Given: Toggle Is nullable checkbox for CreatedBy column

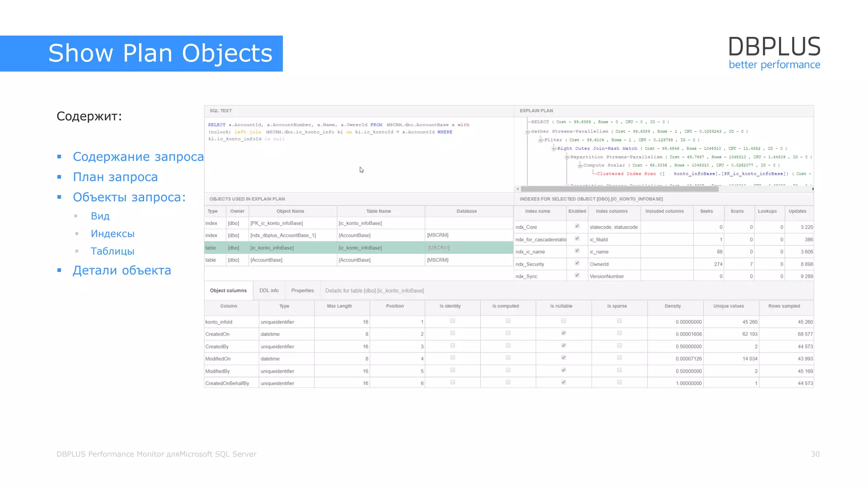Looking at the screenshot, I should (564, 346).
